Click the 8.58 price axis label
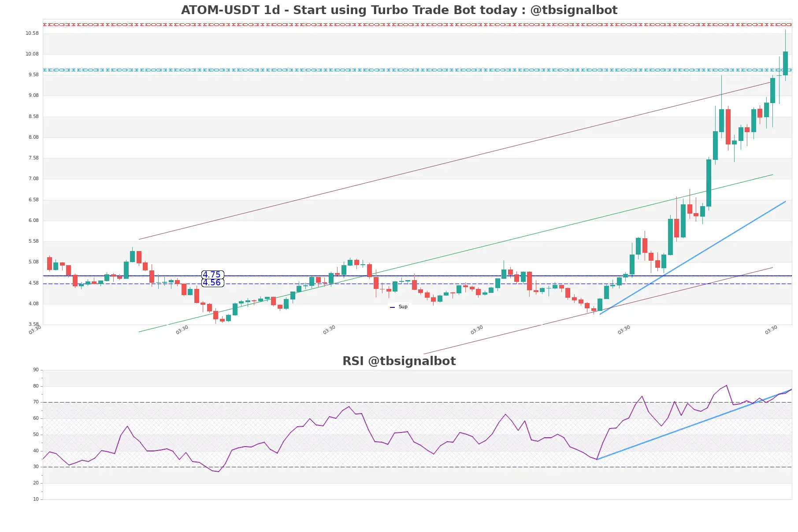This screenshot has width=798, height=532. (33, 117)
